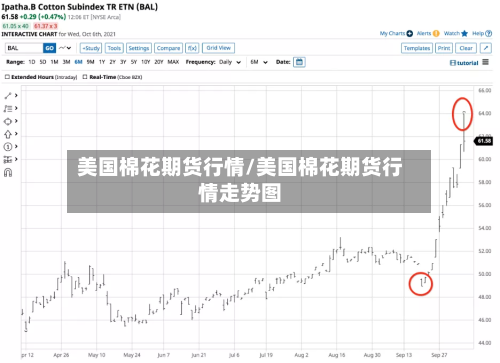This screenshot has height=363, width=500.
Task: Click the Help question mark icon
Action: [x=489, y=33]
